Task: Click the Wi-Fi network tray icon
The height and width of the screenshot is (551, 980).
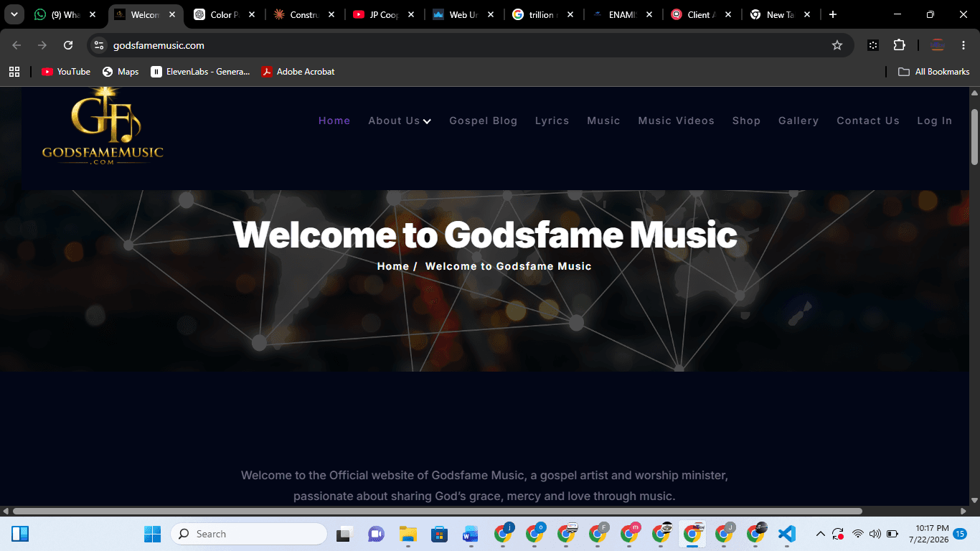Action: click(x=858, y=534)
